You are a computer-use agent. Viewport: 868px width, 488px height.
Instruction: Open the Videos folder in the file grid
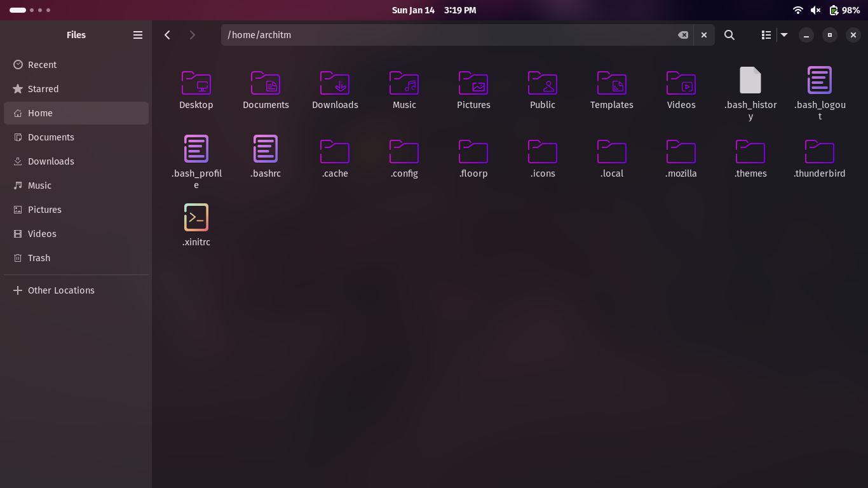pos(681,83)
